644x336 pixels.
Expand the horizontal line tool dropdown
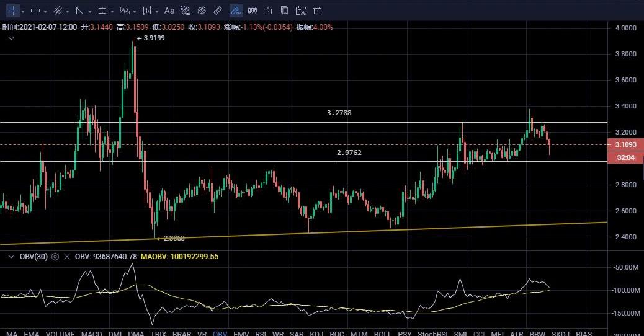point(46,11)
